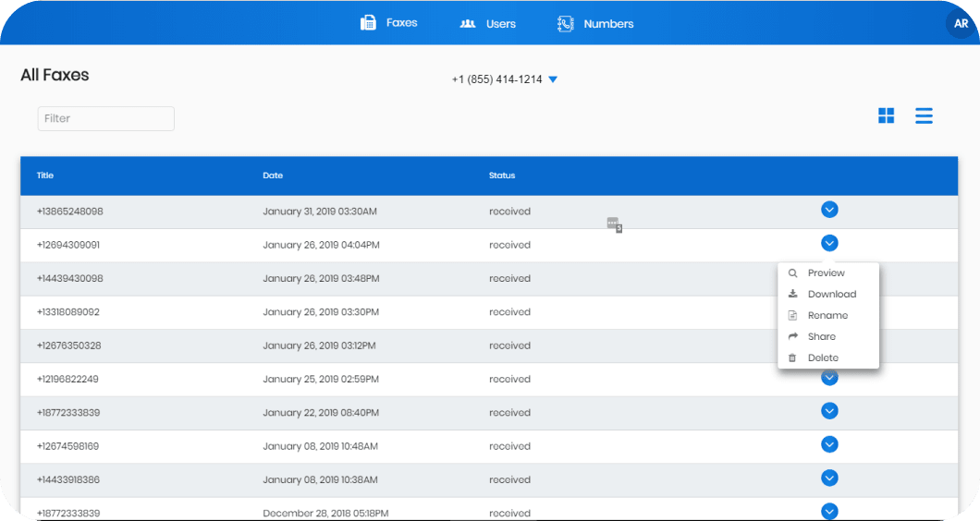
Task: Click the Delete trash icon
Action: (792, 357)
